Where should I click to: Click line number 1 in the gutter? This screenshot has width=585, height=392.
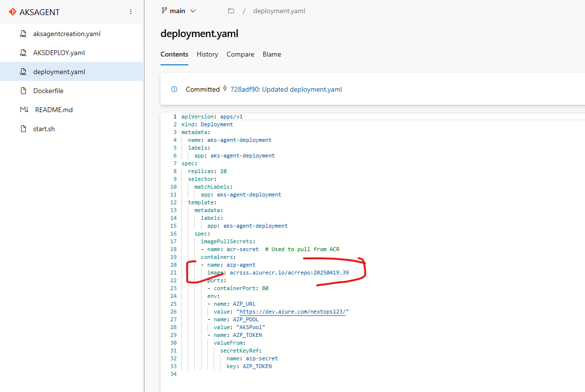point(175,117)
